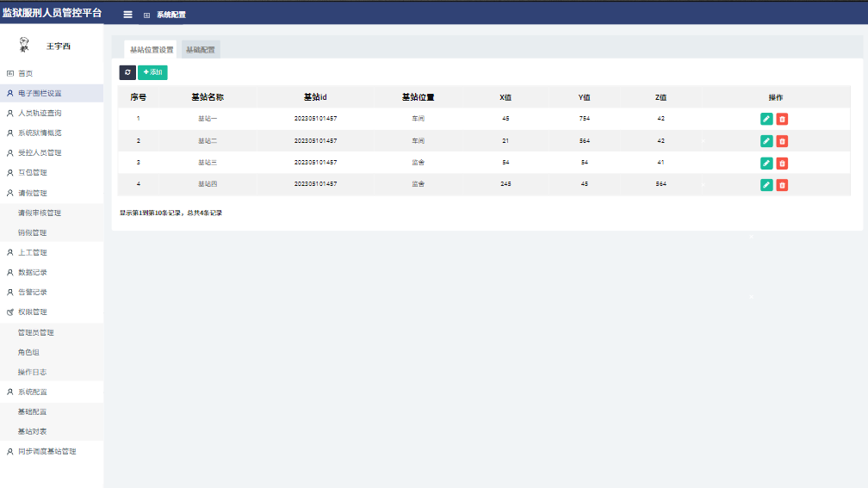Delete 基站三 using its red trash icon
Image resolution: width=868 pixels, height=488 pixels.
782,163
